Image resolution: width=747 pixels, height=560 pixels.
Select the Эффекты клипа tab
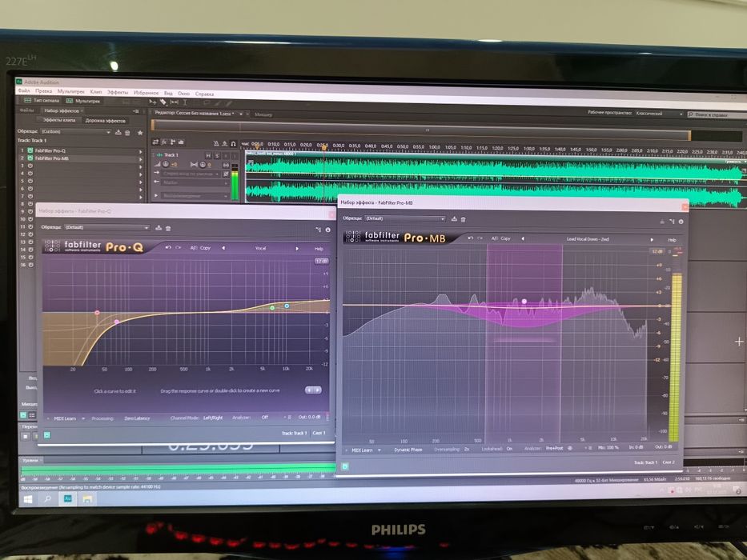tap(59, 120)
